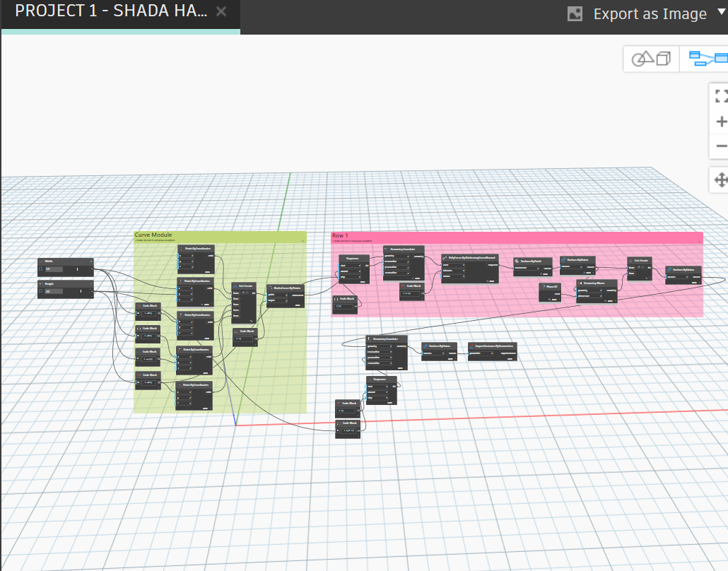Click the Height slider value field
This screenshot has height=571, width=728.
click(x=54, y=292)
